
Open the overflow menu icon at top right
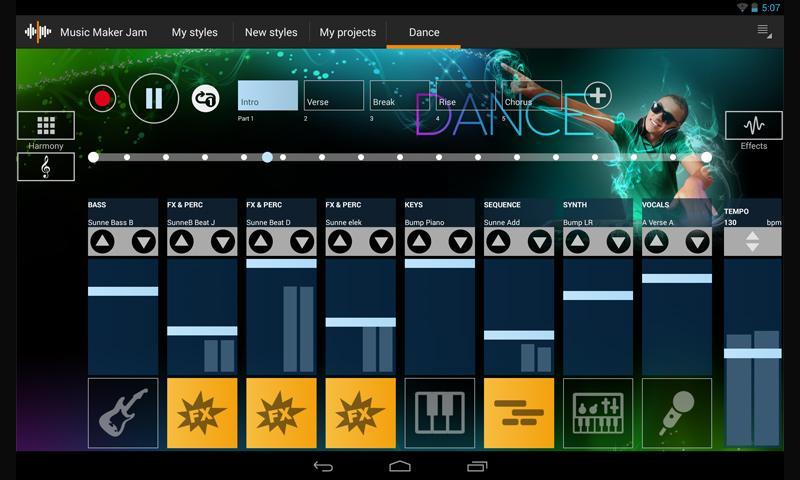click(x=764, y=31)
